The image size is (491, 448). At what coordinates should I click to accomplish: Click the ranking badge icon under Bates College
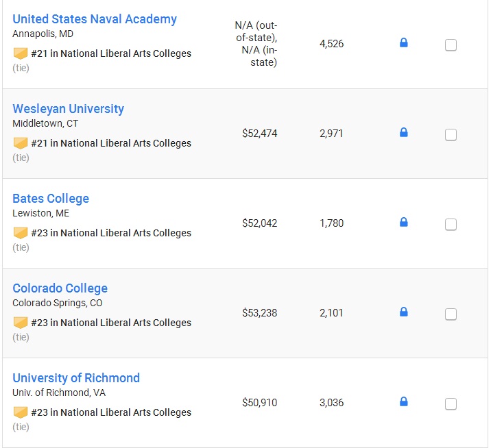(x=21, y=233)
